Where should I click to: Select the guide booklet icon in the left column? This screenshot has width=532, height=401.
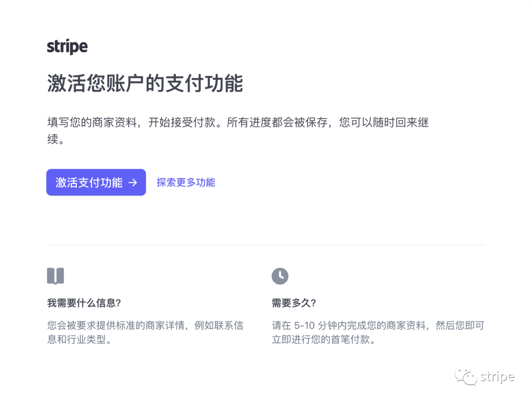pos(55,276)
